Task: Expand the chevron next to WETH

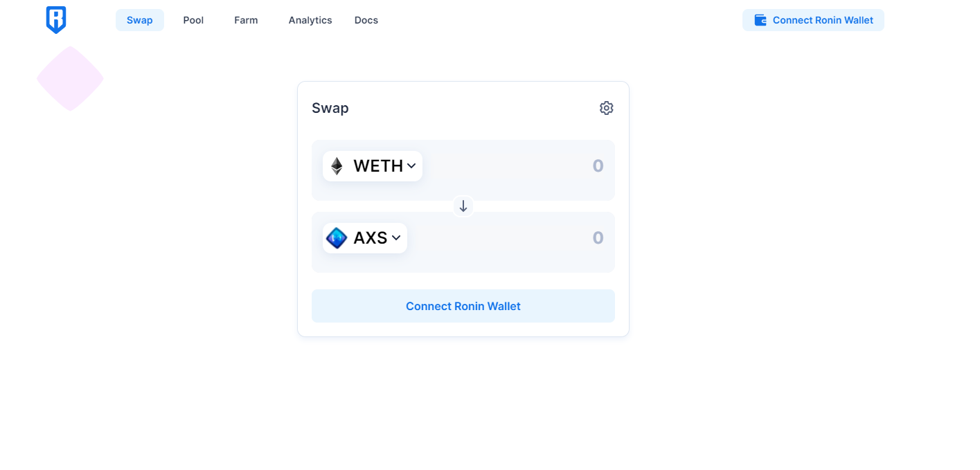Action: (411, 166)
